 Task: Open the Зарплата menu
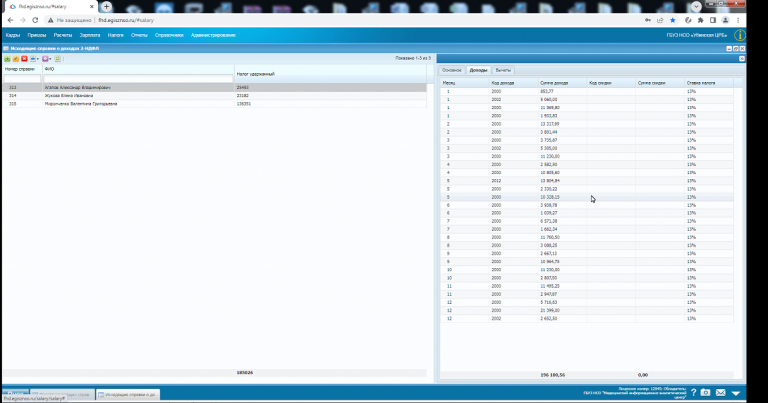90,35
